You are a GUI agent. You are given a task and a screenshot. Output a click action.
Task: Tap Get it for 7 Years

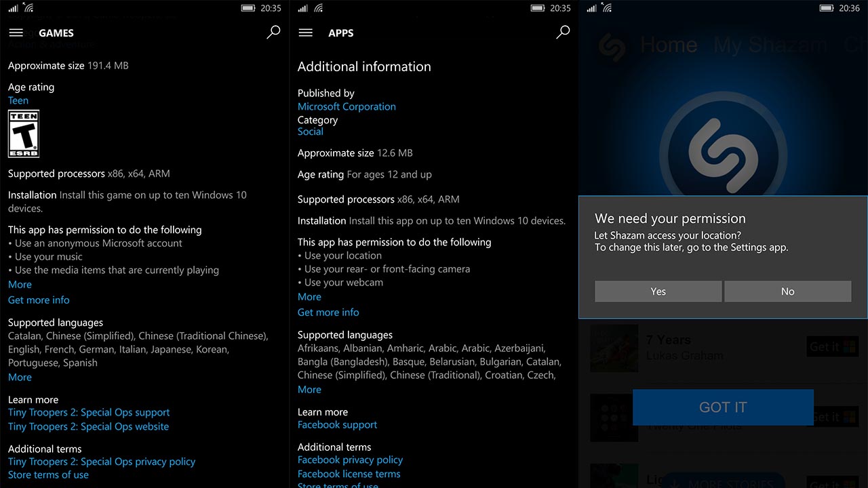click(x=832, y=347)
